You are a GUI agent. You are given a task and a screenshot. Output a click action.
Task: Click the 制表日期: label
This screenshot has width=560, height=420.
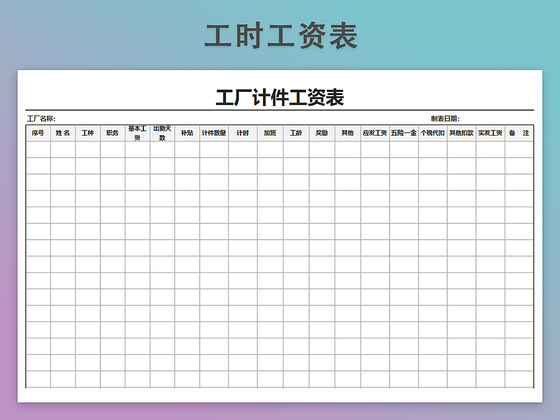pyautogui.click(x=445, y=119)
